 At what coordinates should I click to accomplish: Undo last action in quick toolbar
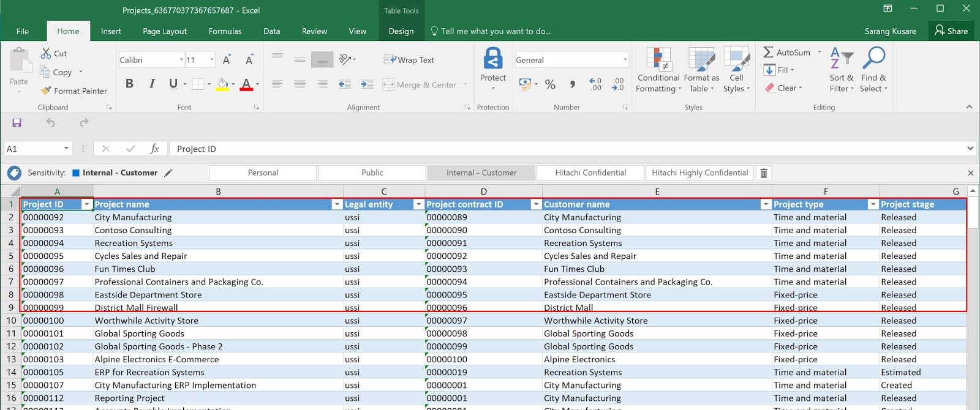[x=51, y=123]
